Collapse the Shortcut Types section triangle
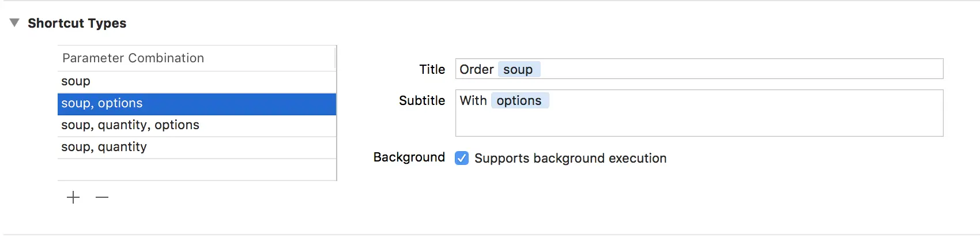Viewport: 980px width, 248px height. [x=15, y=23]
